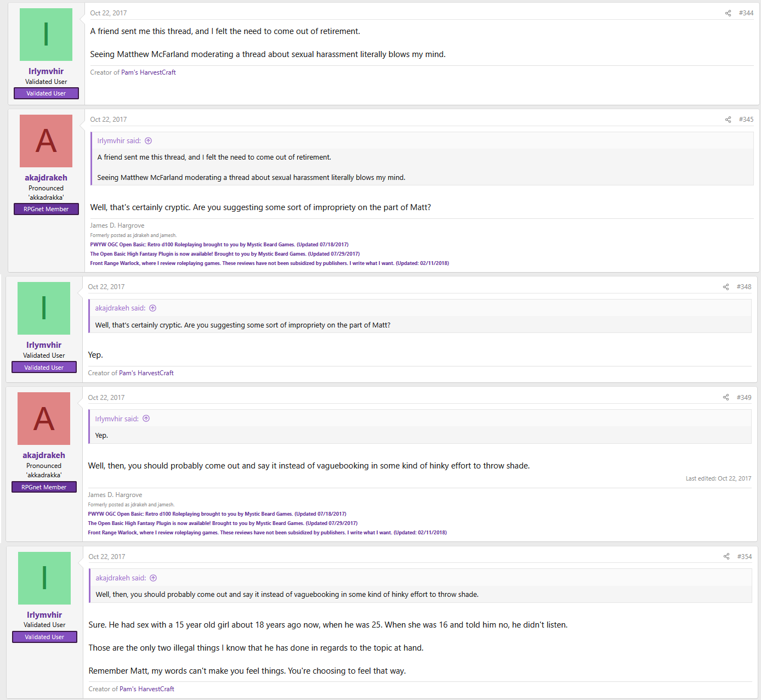Jump to quoted akajdrakeh post via arrow in #354
Viewport: 761px width, 700px height.
154,578
